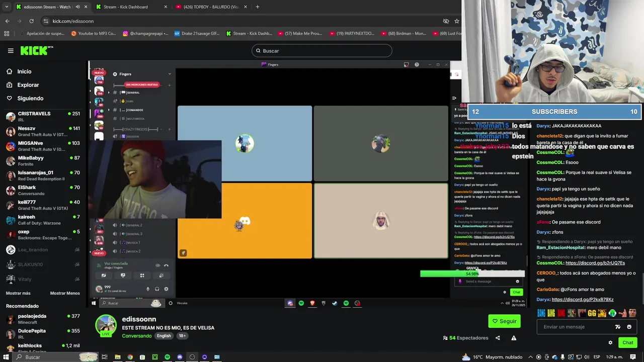Click the English language tag

164,336
